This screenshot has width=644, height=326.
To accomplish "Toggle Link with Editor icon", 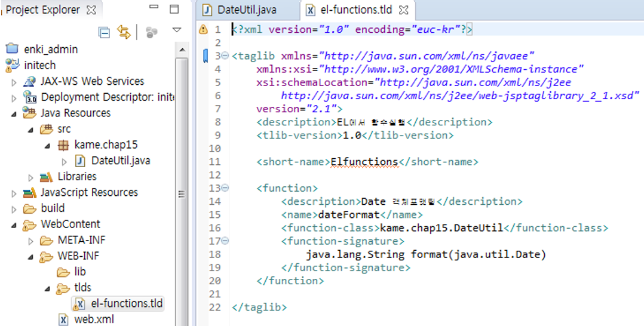I will [124, 32].
